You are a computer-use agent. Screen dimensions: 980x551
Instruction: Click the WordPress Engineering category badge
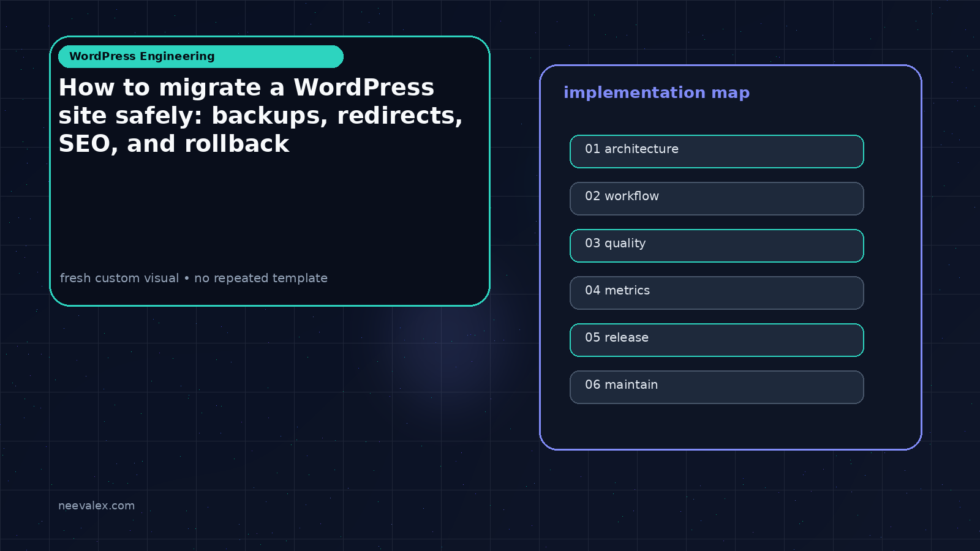pos(201,56)
